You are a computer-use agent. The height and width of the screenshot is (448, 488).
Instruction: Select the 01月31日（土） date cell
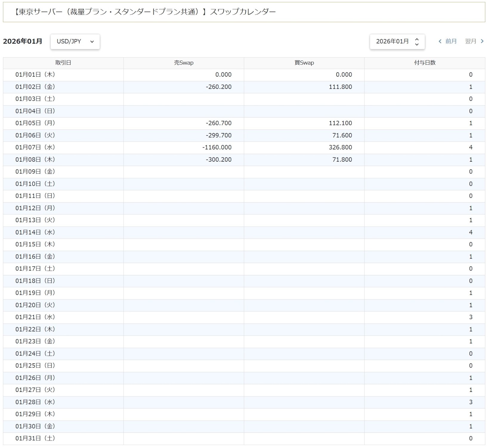(x=63, y=438)
